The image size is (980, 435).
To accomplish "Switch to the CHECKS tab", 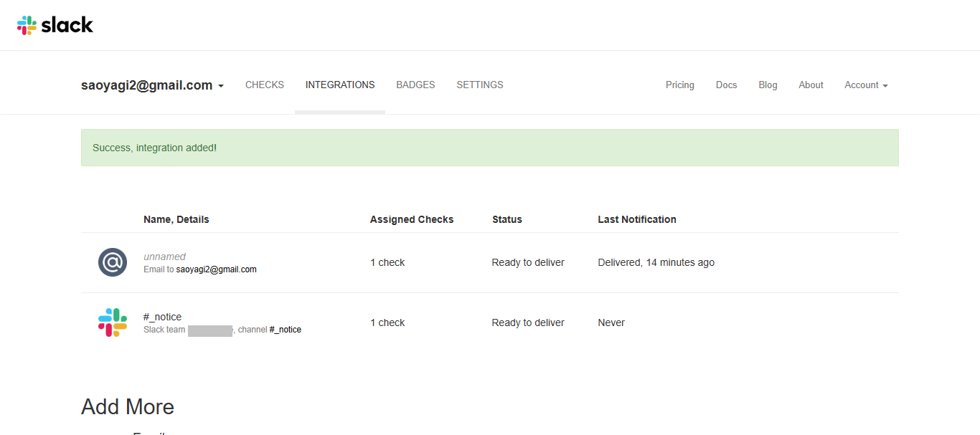I will tap(265, 85).
